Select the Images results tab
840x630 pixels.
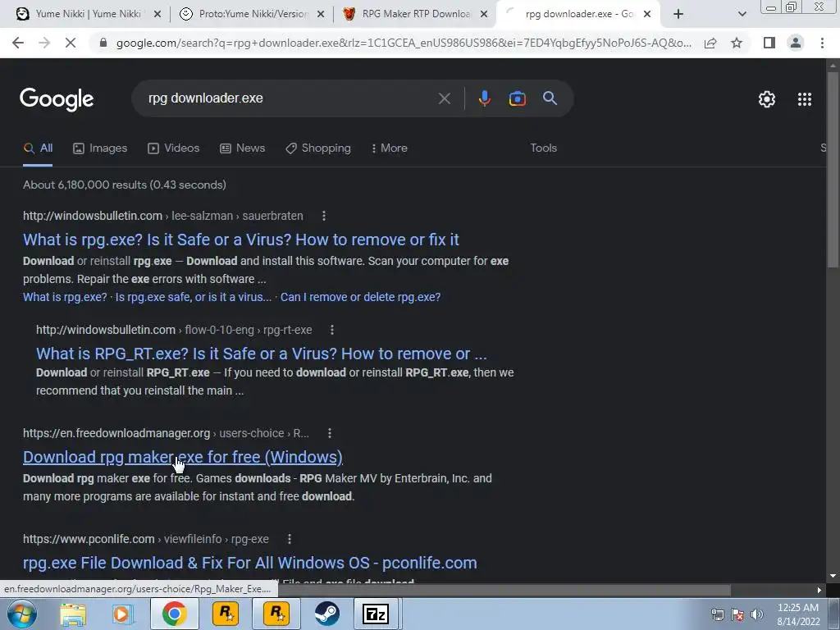point(100,148)
